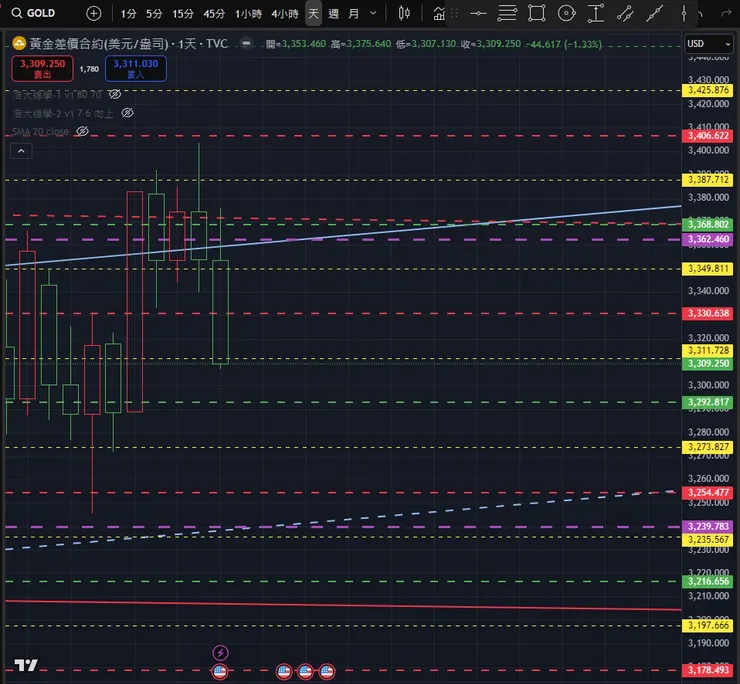Click the 3,178.493 red price label
This screenshot has width=740, height=684.
tap(708, 670)
